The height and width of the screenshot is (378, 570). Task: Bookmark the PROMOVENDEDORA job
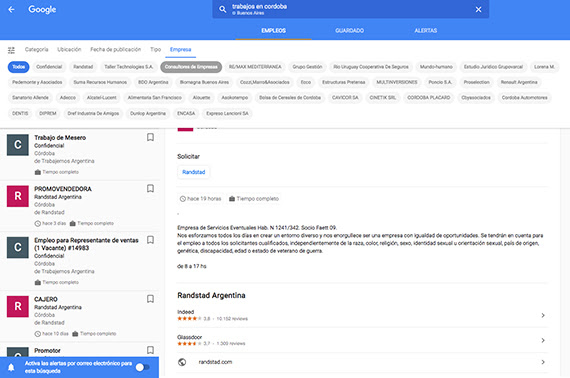(x=150, y=189)
